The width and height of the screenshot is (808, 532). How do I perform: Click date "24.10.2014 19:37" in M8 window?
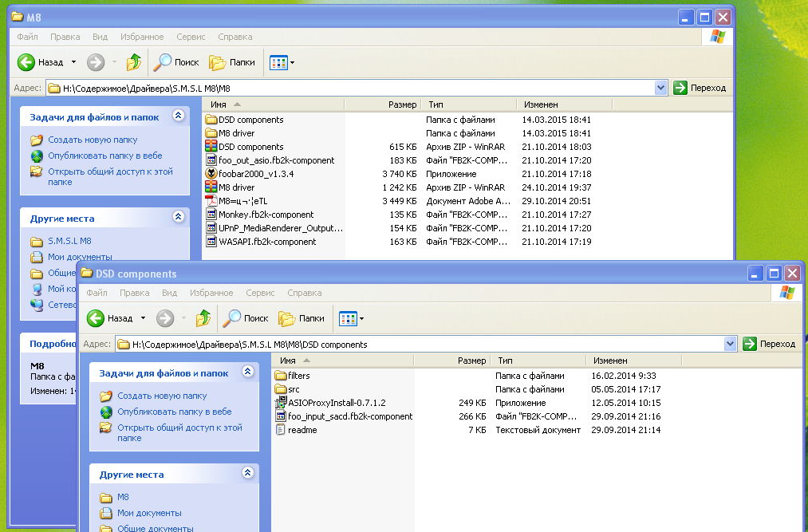tap(557, 187)
